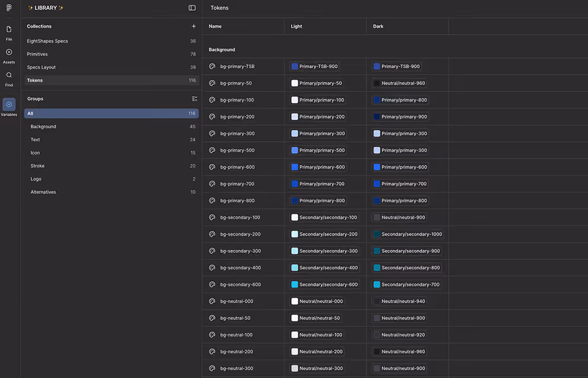
Task: Click the Background section heading in table
Action: click(x=222, y=49)
